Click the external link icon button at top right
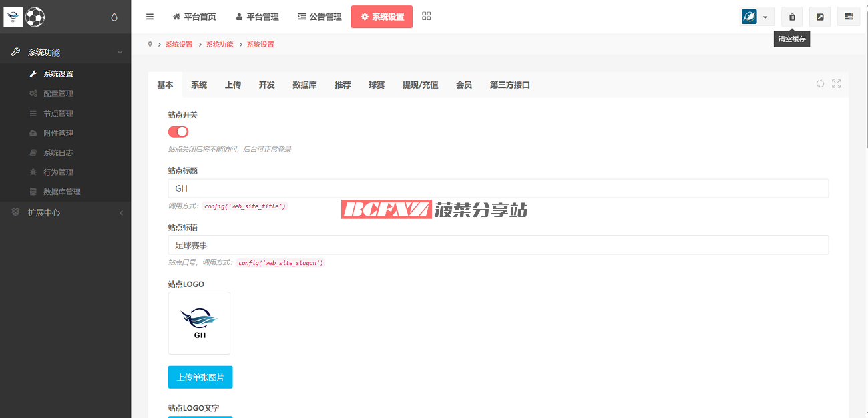868x418 pixels. point(820,17)
